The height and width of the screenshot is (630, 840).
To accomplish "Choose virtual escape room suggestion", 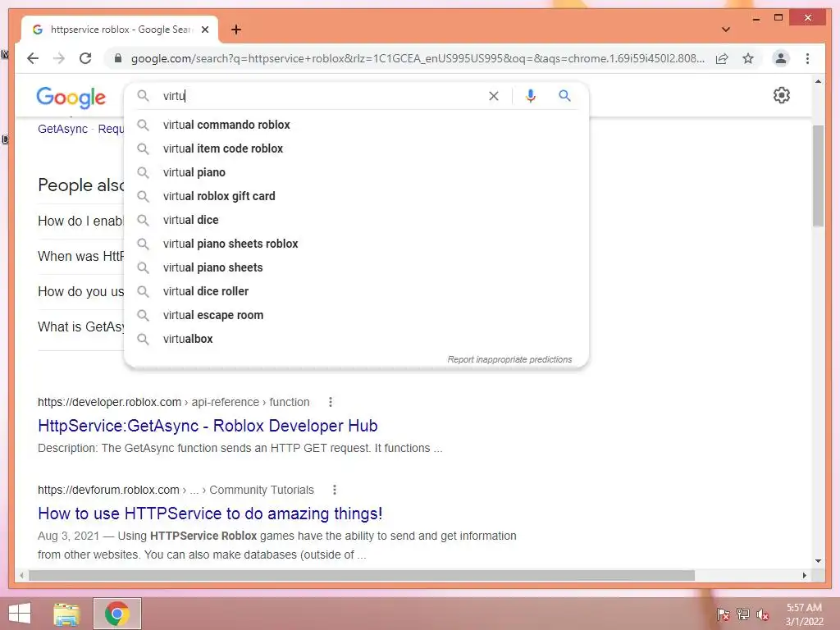I will [356, 315].
